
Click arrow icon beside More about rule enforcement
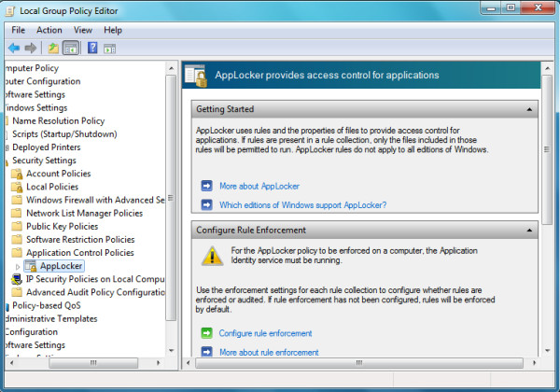(207, 352)
